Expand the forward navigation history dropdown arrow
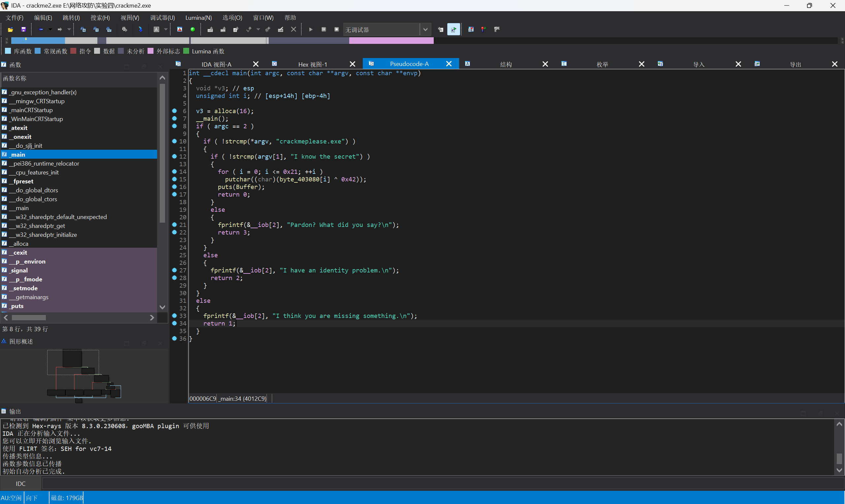This screenshot has height=504, width=845. click(x=69, y=30)
